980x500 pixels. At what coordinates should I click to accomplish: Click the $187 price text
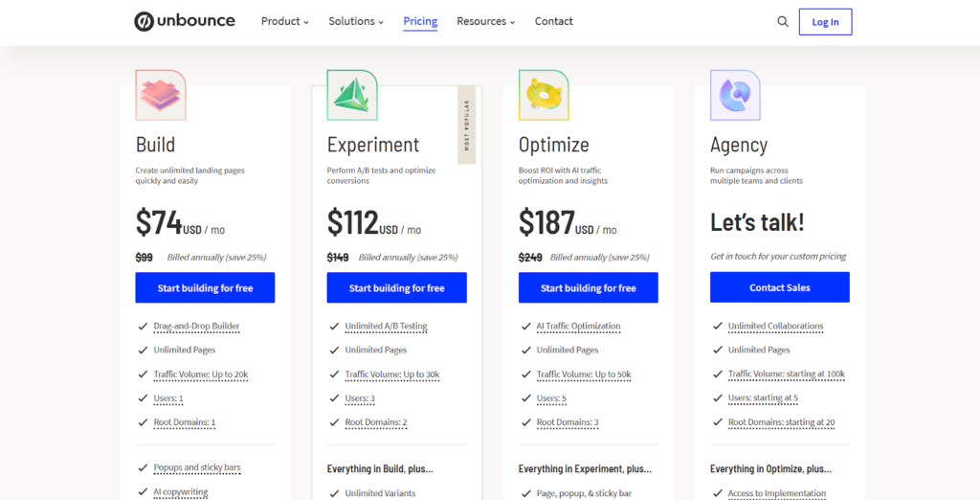pos(546,223)
